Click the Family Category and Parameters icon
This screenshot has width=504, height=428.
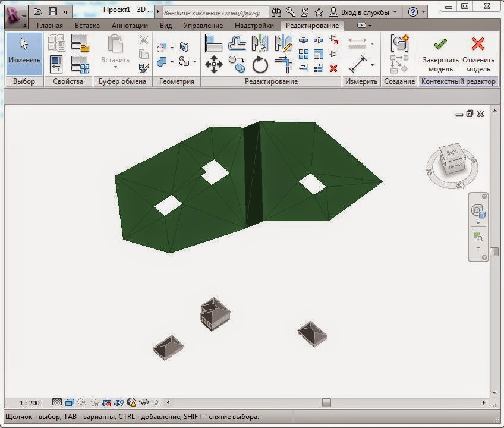pos(80,64)
